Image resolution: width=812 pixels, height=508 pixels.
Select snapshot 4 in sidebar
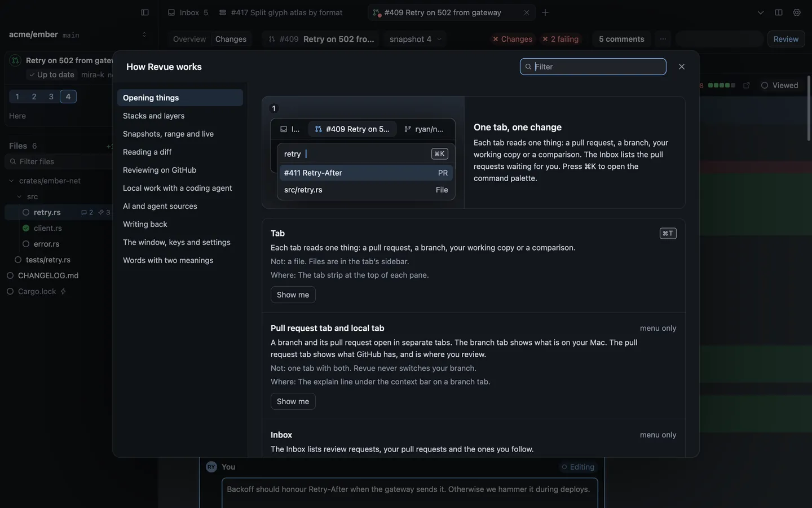click(x=68, y=97)
